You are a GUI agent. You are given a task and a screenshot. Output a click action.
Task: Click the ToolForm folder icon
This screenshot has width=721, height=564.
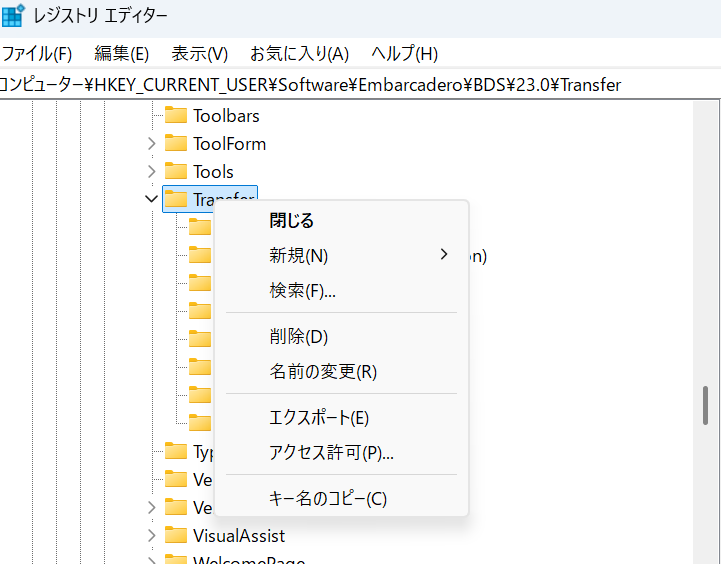coord(176,144)
